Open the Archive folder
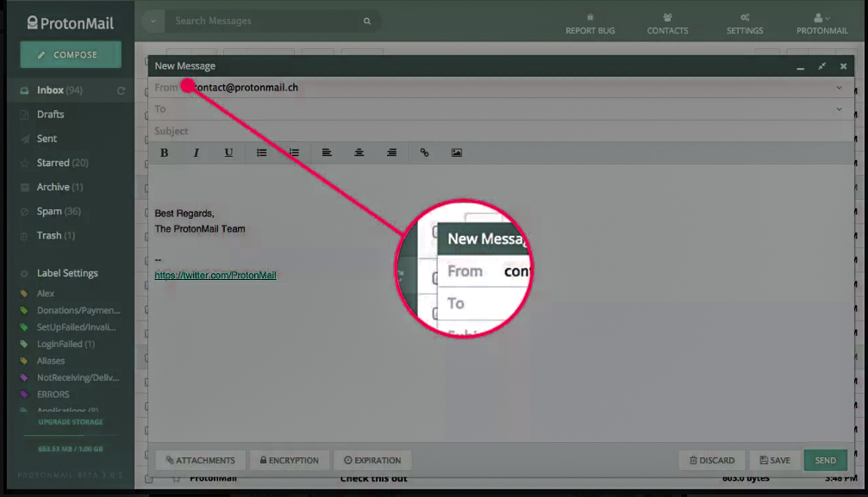The image size is (868, 497). point(59,187)
